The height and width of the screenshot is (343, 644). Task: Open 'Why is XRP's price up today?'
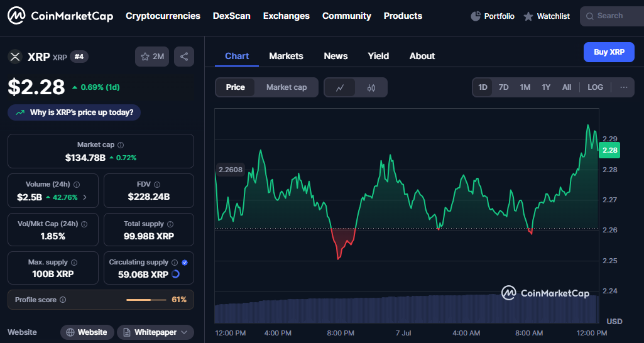(x=74, y=112)
